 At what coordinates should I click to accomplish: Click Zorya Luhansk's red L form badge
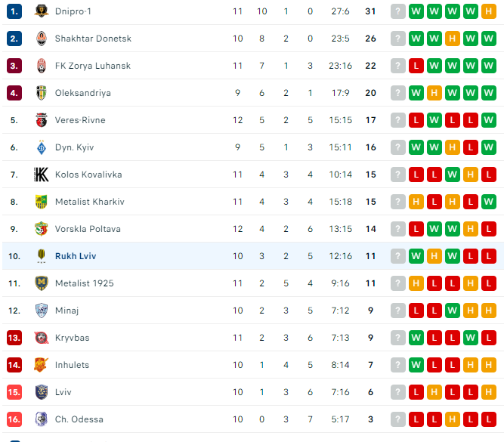[416, 66]
